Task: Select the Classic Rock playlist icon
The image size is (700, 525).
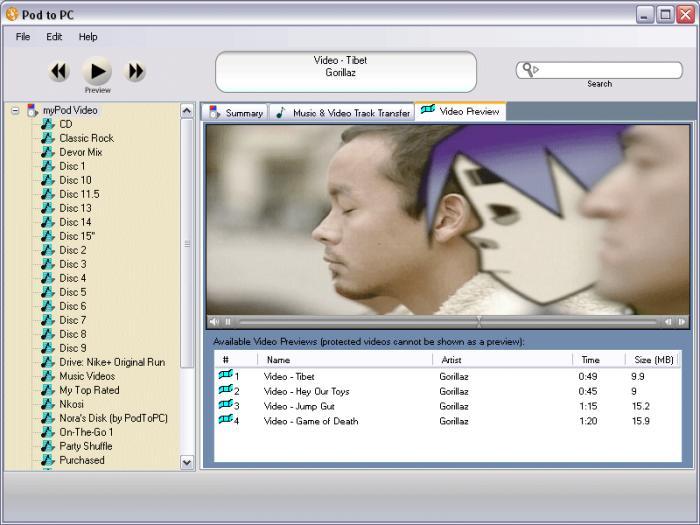Action: pos(47,138)
